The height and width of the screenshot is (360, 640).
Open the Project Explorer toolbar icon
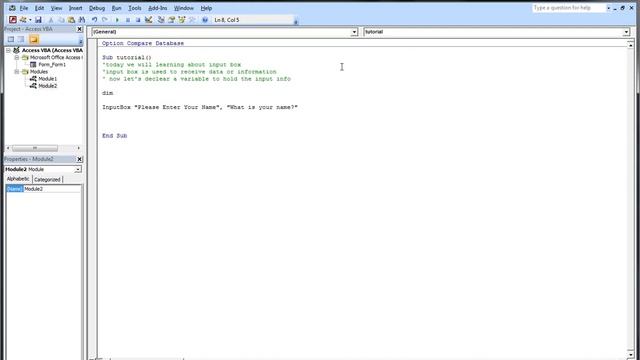coord(161,20)
